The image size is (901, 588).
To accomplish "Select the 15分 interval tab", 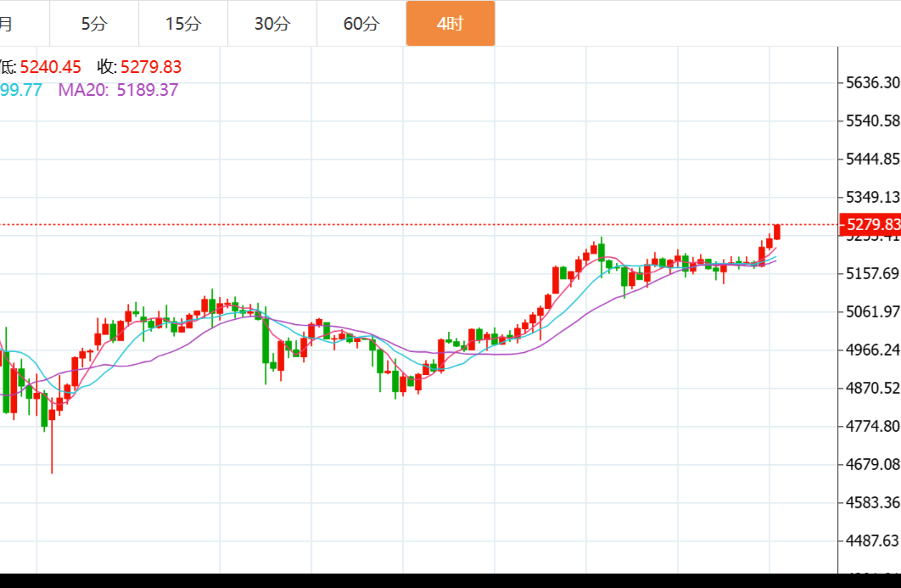I will pyautogui.click(x=183, y=24).
